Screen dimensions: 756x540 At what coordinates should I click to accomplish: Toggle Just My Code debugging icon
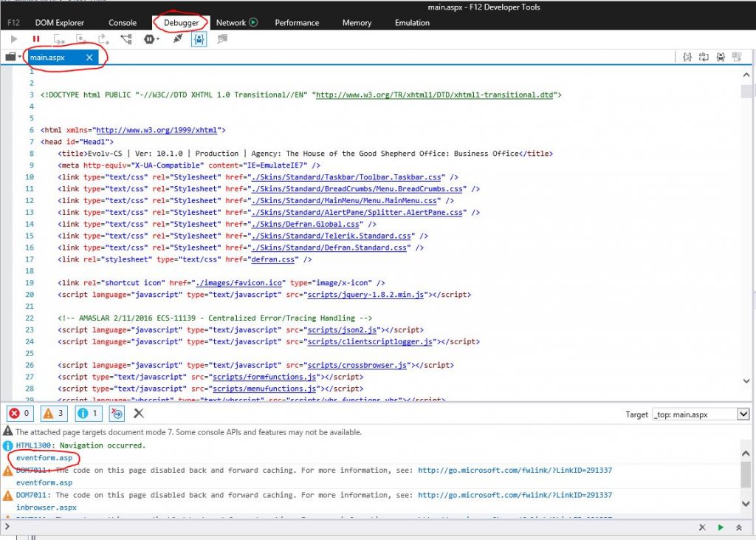point(199,39)
